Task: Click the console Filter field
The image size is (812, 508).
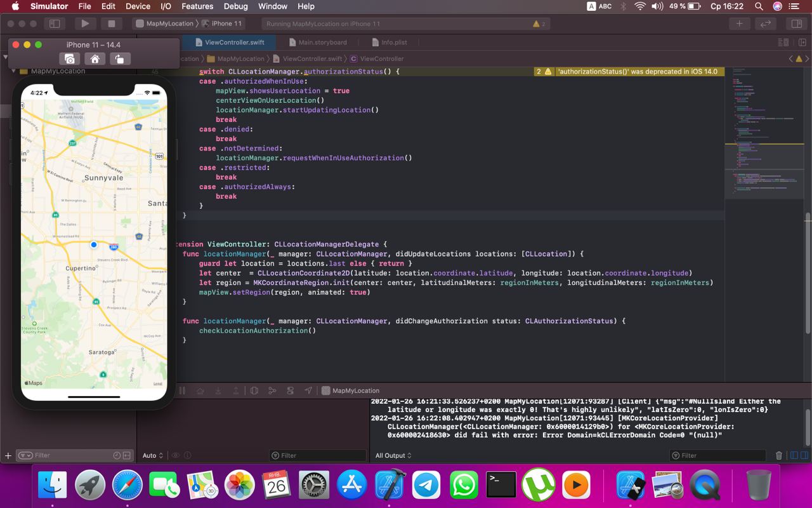Action: pyautogui.click(x=718, y=455)
